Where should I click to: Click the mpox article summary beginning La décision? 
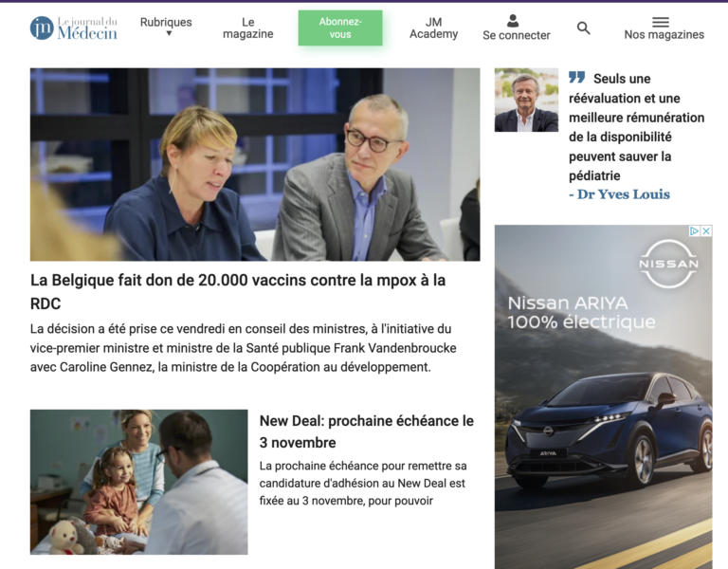(x=243, y=348)
